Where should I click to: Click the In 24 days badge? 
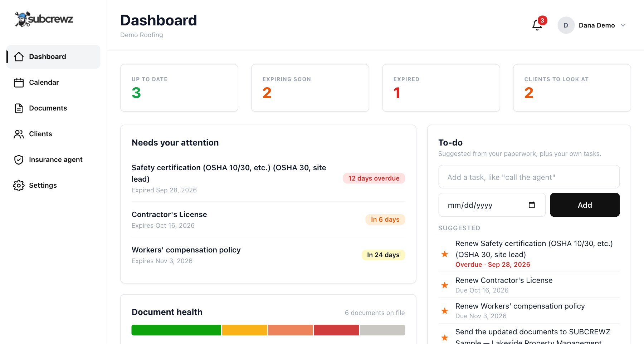click(x=383, y=255)
